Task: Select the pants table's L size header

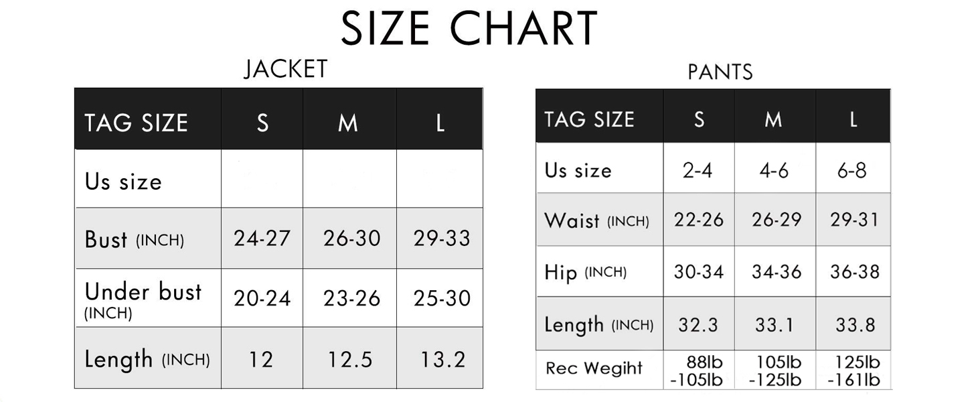Action: 853,119
